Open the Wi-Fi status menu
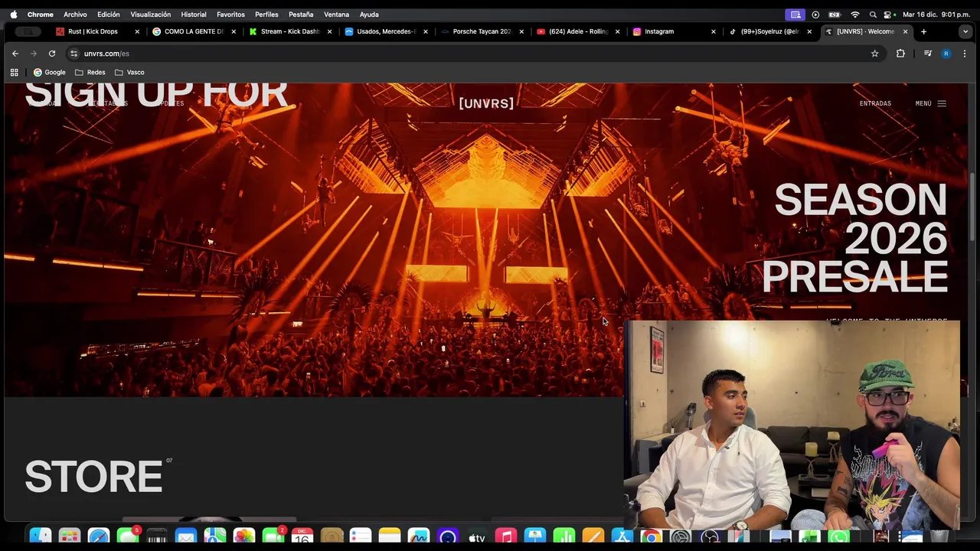Viewport: 980px width, 551px height. click(x=855, y=14)
